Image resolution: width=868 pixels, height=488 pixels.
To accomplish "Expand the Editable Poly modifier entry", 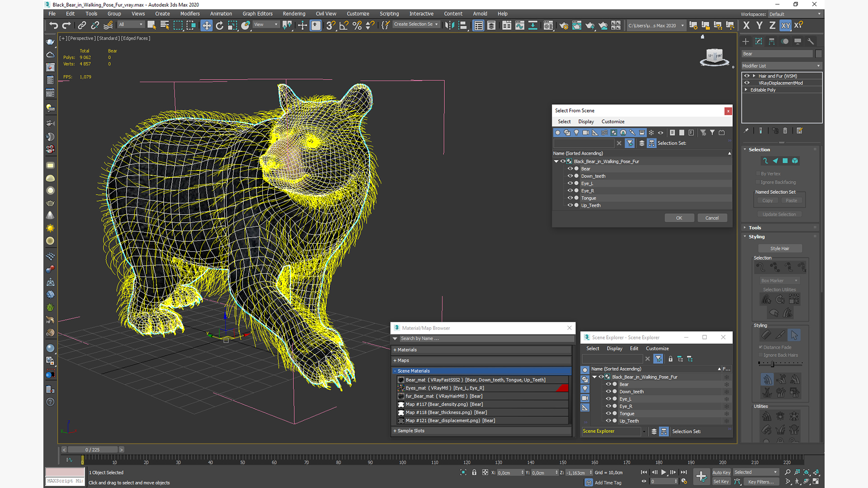I will 746,90.
